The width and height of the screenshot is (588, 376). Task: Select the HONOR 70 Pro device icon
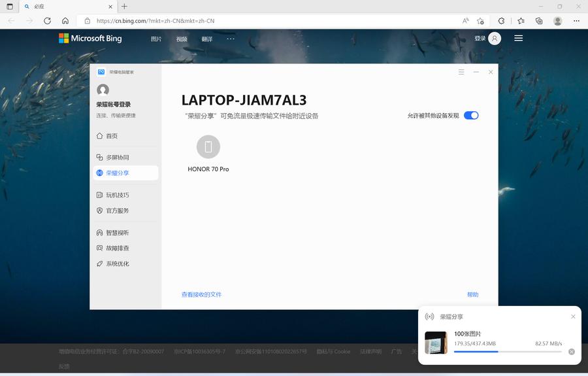[x=208, y=146]
